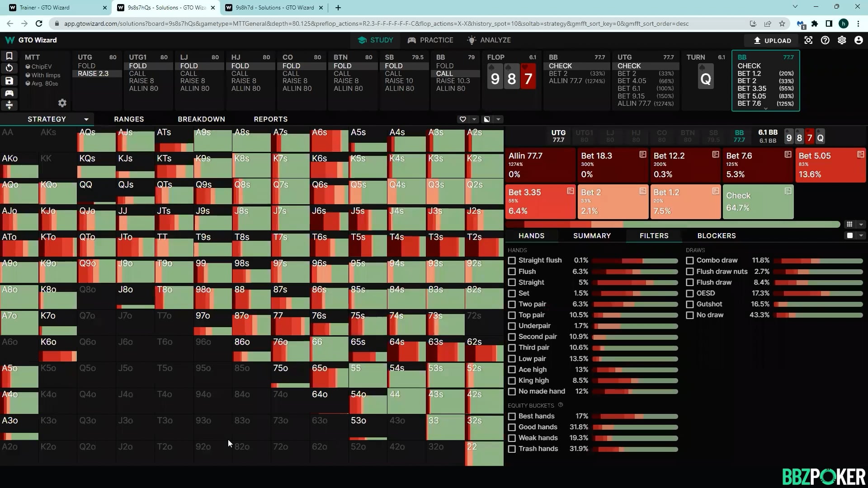Open the help question mark icon
This screenshot has width=868, height=488.
[825, 40]
